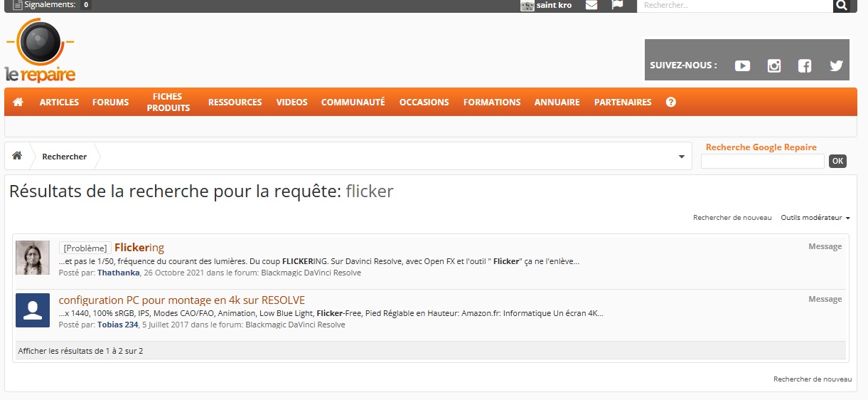Go to the home icon in orange navbar
The height and width of the screenshot is (400, 868).
coord(18,102)
